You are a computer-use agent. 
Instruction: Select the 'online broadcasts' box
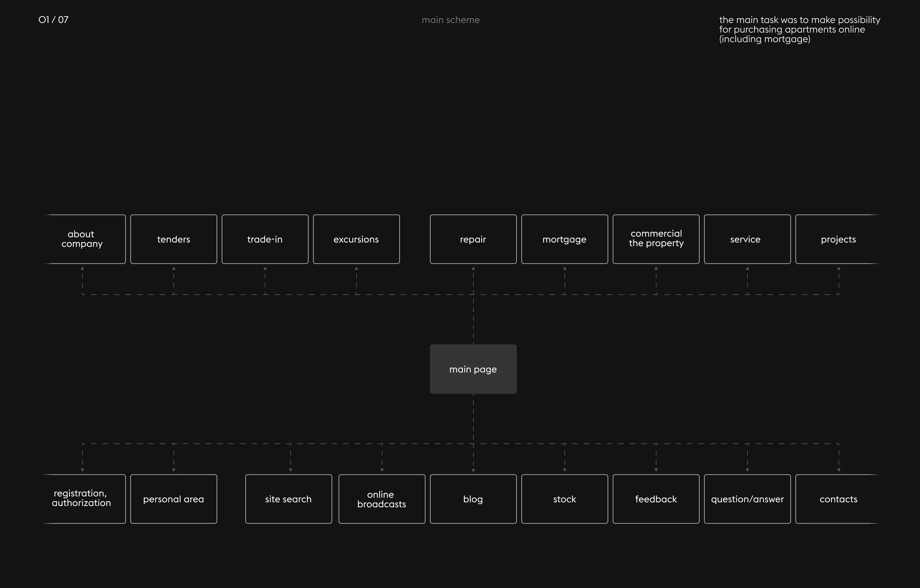382,499
